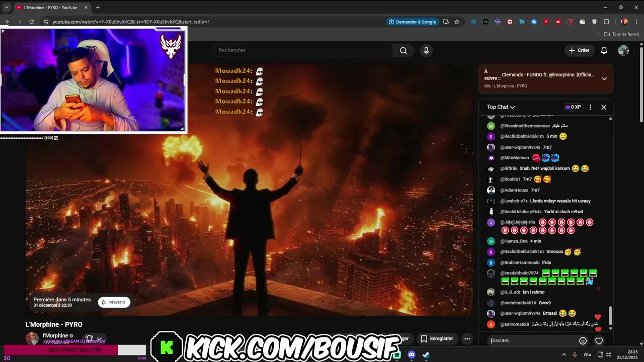
Task: Open the live chat three-dot options menu
Action: 590,107
